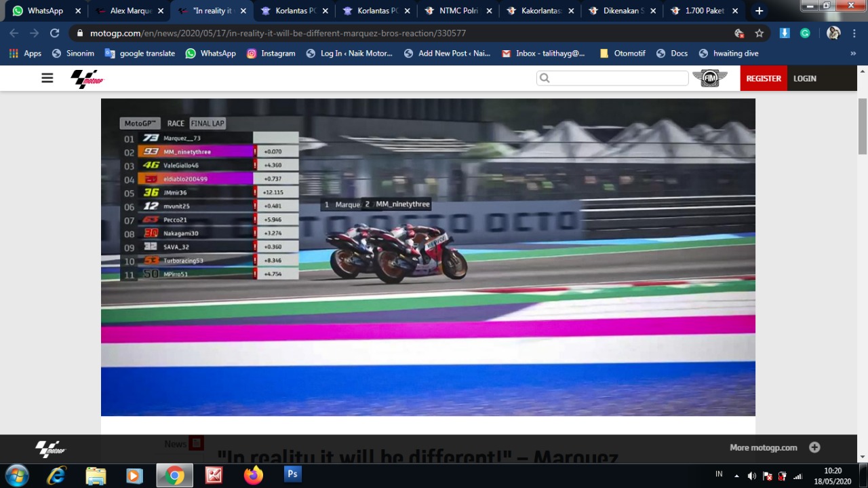The height and width of the screenshot is (488, 868).
Task: Click the red REGISTER button
Action: coord(764,78)
